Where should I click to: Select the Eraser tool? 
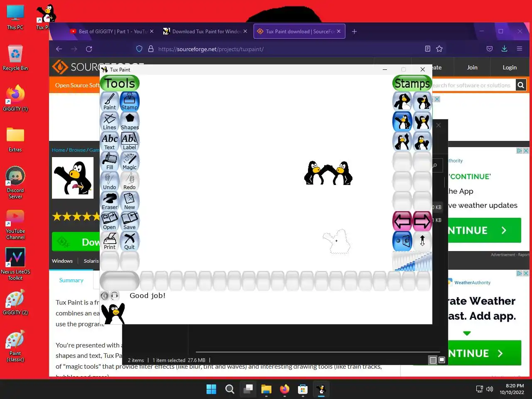point(110,201)
